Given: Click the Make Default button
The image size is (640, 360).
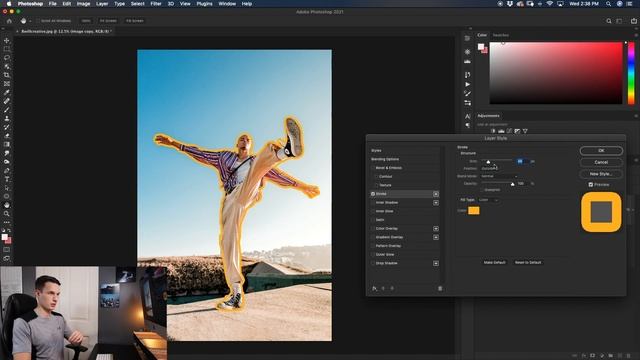Looking at the screenshot, I should point(495,262).
